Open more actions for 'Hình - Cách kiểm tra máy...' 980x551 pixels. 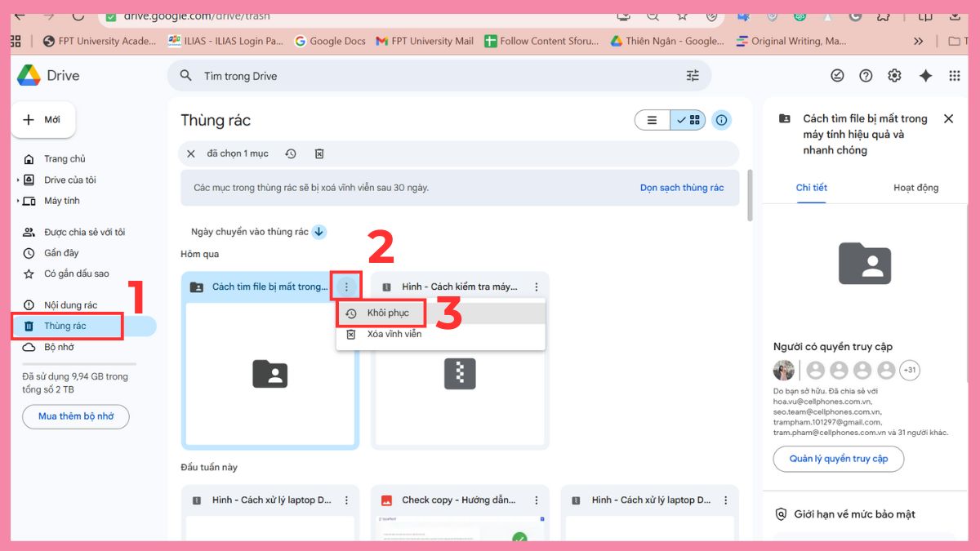point(537,287)
